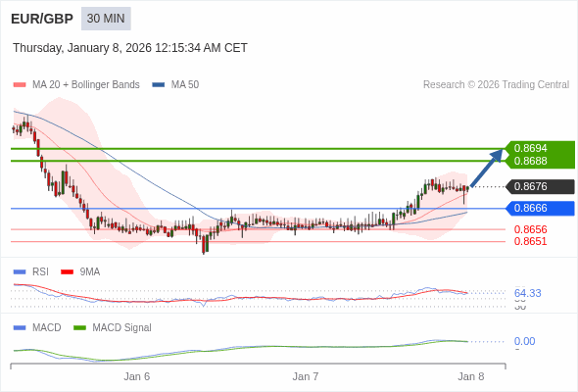The height and width of the screenshot is (392, 578).
Task: Click the MACD value 0.00
Action: 524,341
